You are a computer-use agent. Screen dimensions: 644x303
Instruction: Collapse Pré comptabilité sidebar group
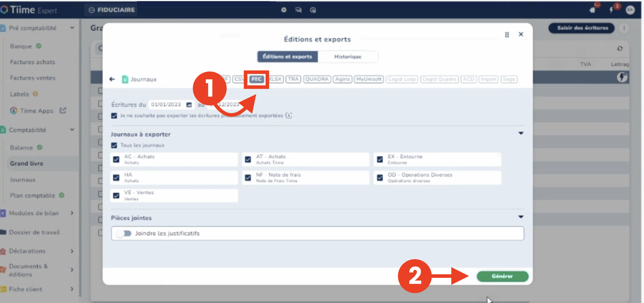coord(72,28)
